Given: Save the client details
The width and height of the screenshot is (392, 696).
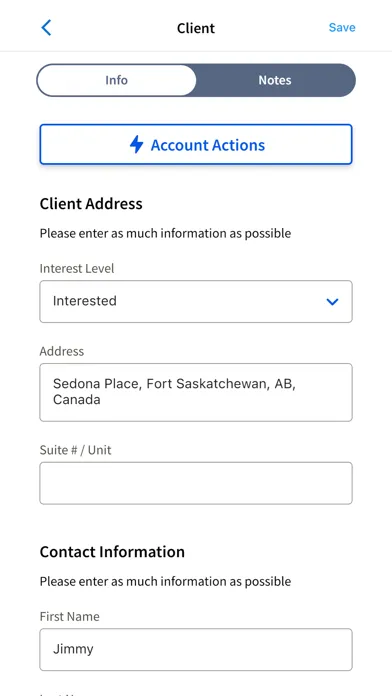Looking at the screenshot, I should pyautogui.click(x=342, y=28).
